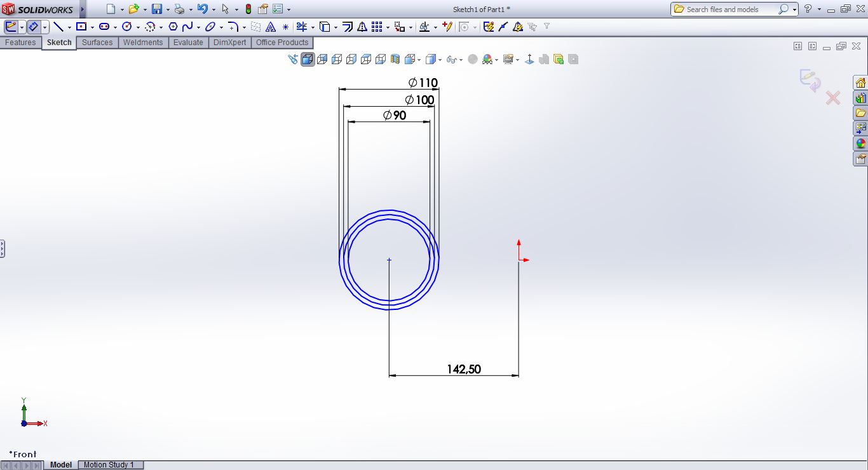This screenshot has height=470, width=868.
Task: Select the Ellipse sketch tool
Action: [x=209, y=26]
